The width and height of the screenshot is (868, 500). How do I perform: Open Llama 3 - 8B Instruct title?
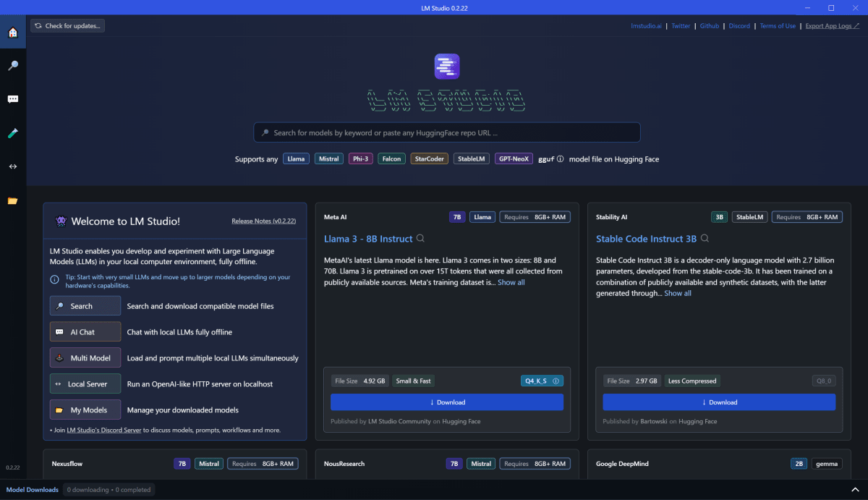[368, 239]
